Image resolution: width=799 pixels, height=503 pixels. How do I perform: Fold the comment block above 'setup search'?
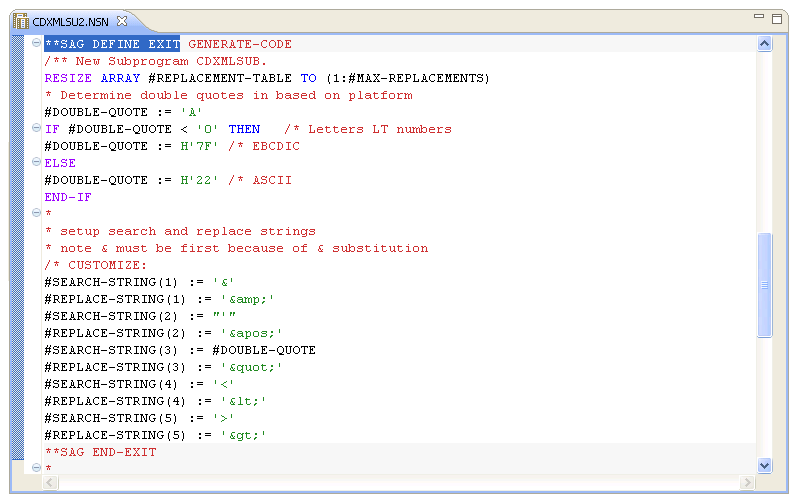pyautogui.click(x=36, y=213)
